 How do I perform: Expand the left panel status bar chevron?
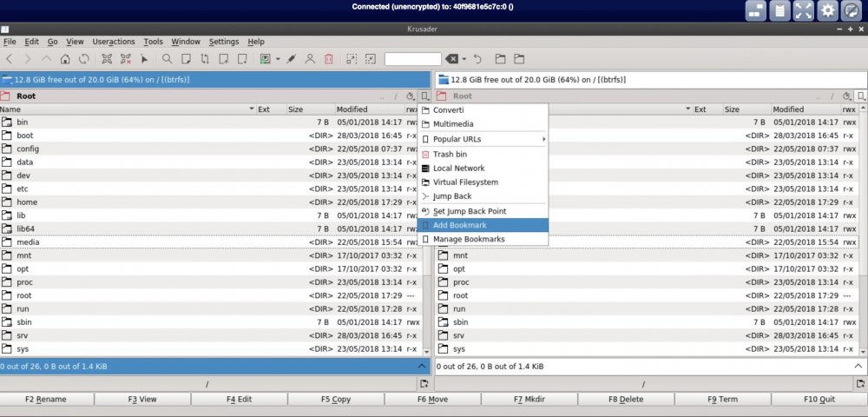click(422, 366)
